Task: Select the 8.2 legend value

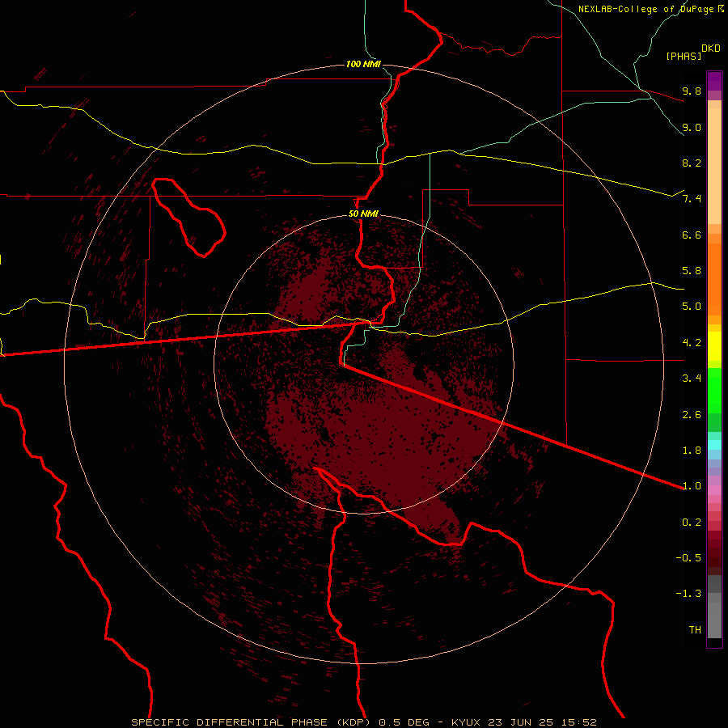Action: click(x=692, y=163)
